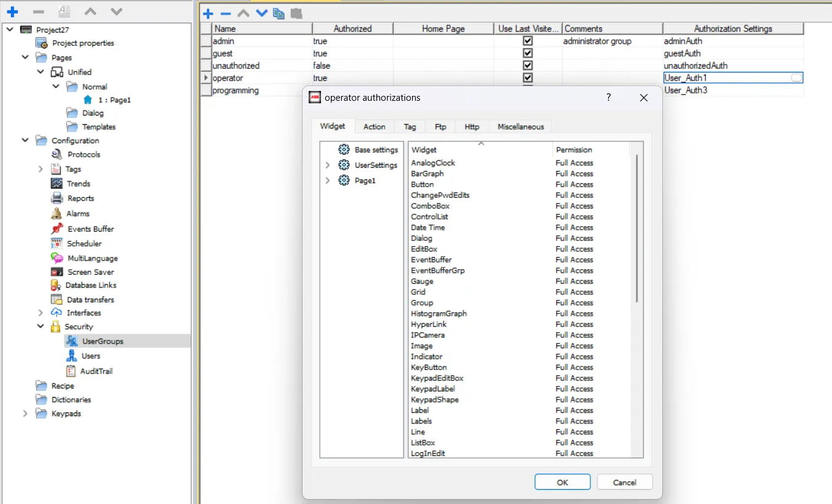Expand the Interfaces tree node
The width and height of the screenshot is (832, 504).
point(41,312)
